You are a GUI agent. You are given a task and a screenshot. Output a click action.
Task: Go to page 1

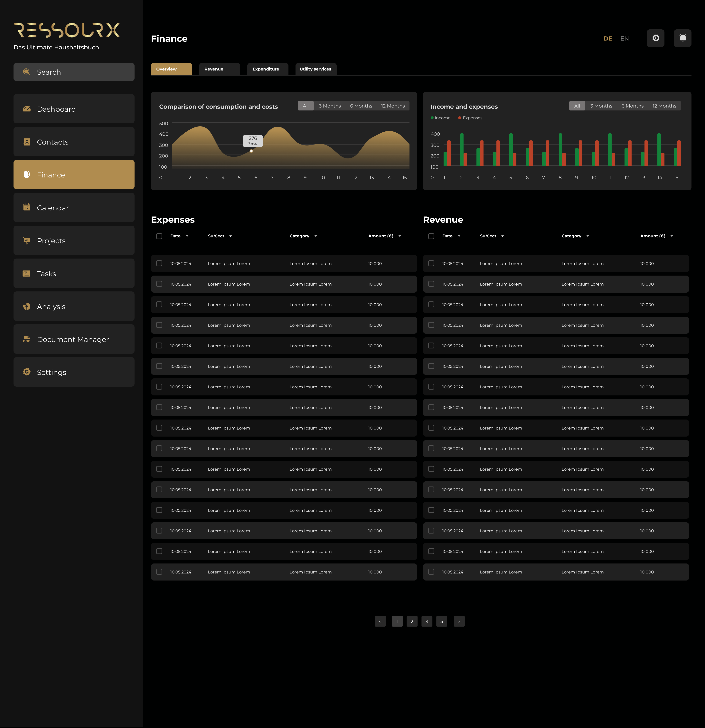pyautogui.click(x=397, y=621)
